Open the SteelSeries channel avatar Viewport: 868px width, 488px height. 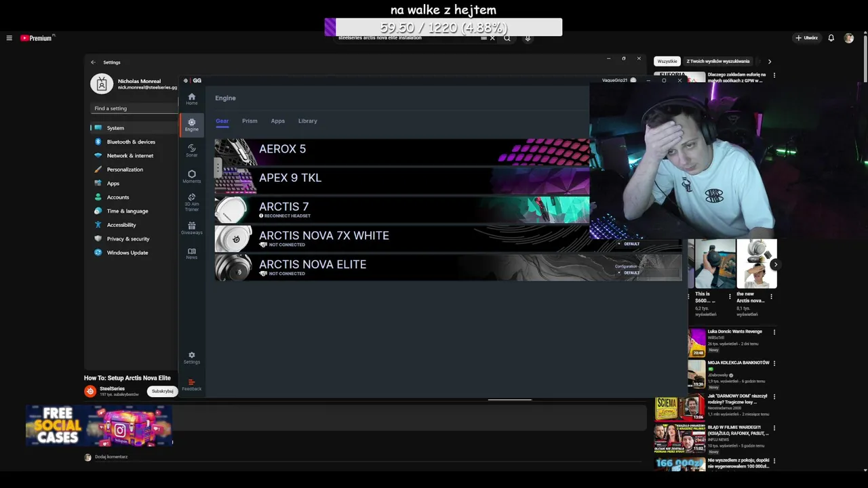tap(90, 391)
